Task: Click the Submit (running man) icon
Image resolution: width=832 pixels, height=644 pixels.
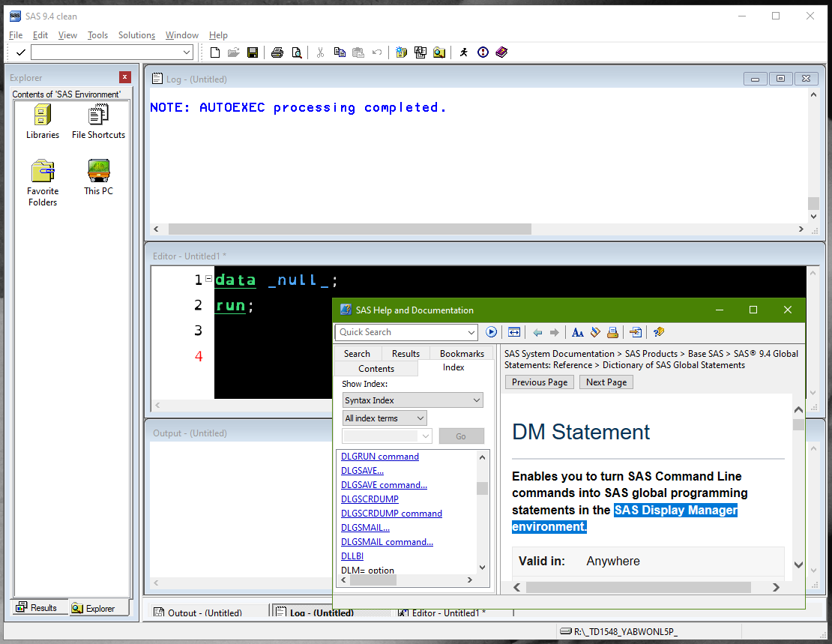Action: point(463,52)
